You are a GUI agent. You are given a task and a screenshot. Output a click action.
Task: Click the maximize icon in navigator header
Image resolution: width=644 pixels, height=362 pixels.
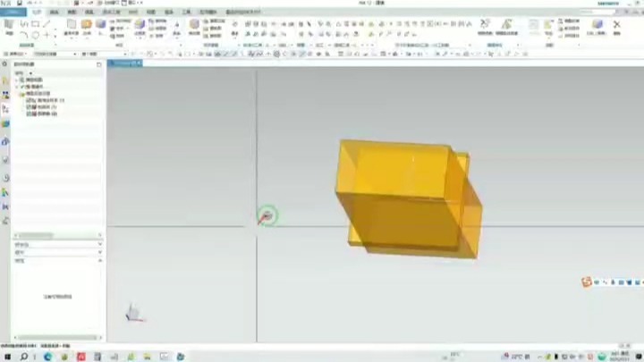click(x=98, y=64)
